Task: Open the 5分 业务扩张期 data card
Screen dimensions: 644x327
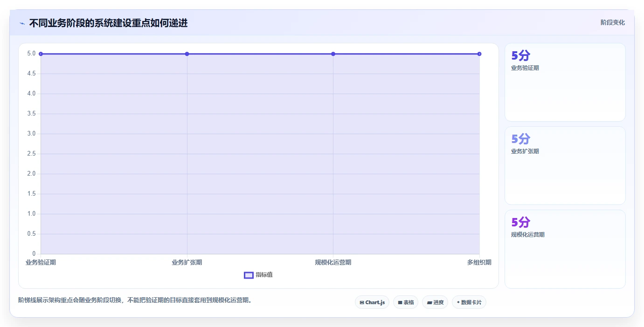Action: [565, 165]
